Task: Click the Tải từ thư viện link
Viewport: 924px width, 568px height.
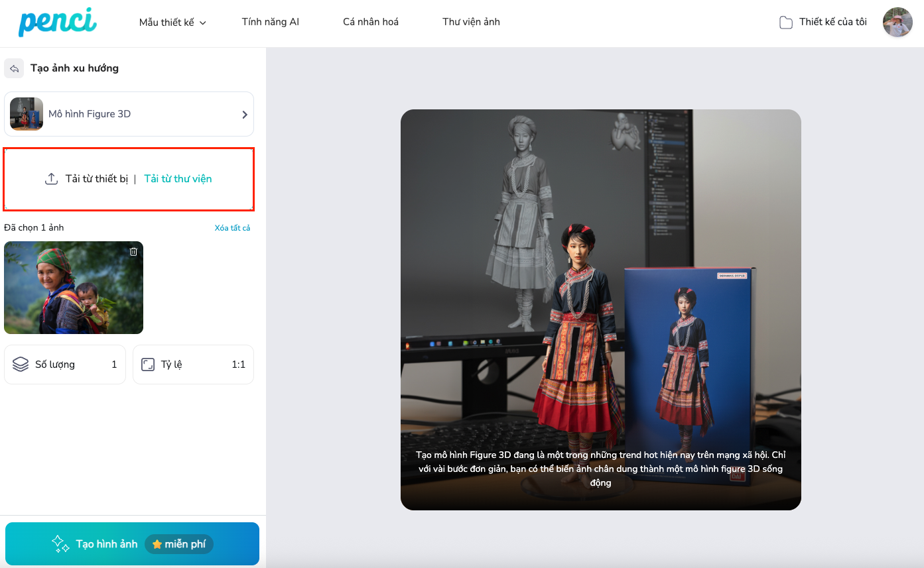Action: [x=178, y=179]
